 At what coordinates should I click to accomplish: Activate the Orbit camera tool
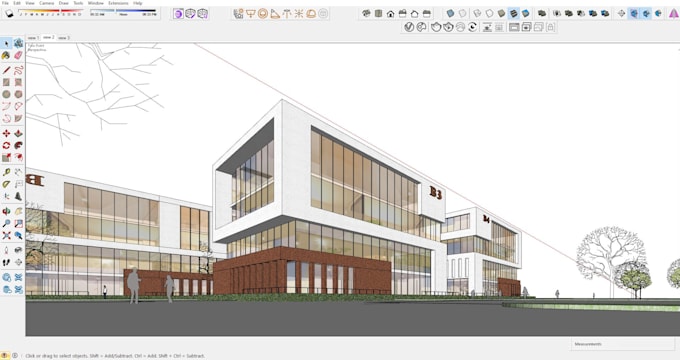point(6,211)
